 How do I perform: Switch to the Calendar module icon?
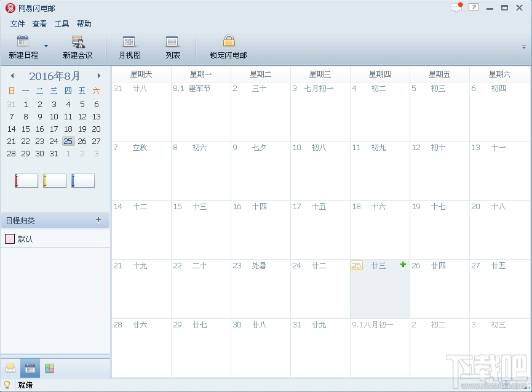(30, 368)
